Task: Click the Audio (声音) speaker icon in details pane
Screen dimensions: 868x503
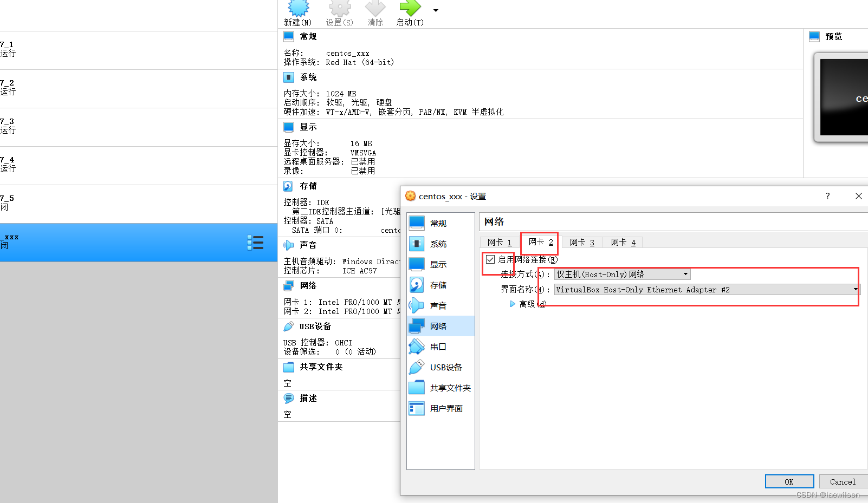Action: tap(288, 245)
